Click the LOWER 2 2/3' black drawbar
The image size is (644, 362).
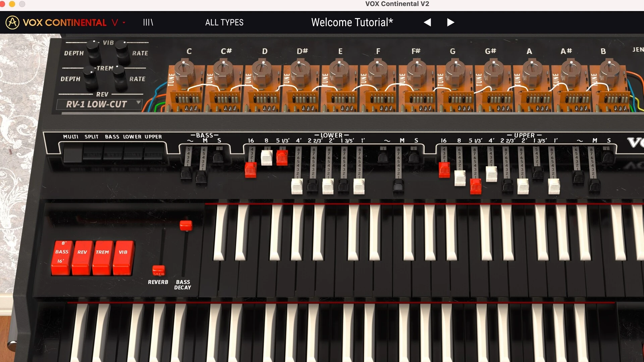[313, 186]
